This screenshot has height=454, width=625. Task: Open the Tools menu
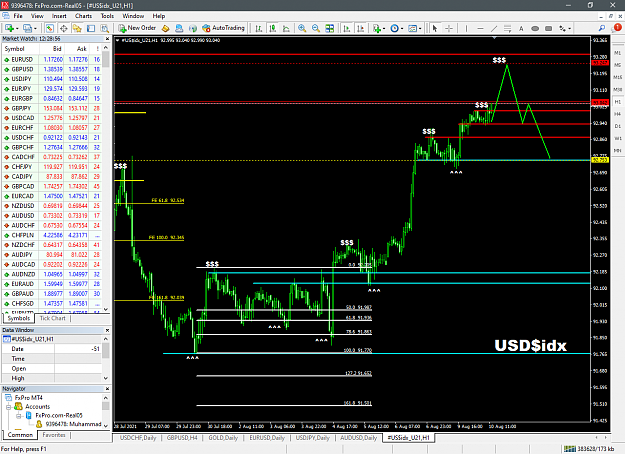point(107,16)
